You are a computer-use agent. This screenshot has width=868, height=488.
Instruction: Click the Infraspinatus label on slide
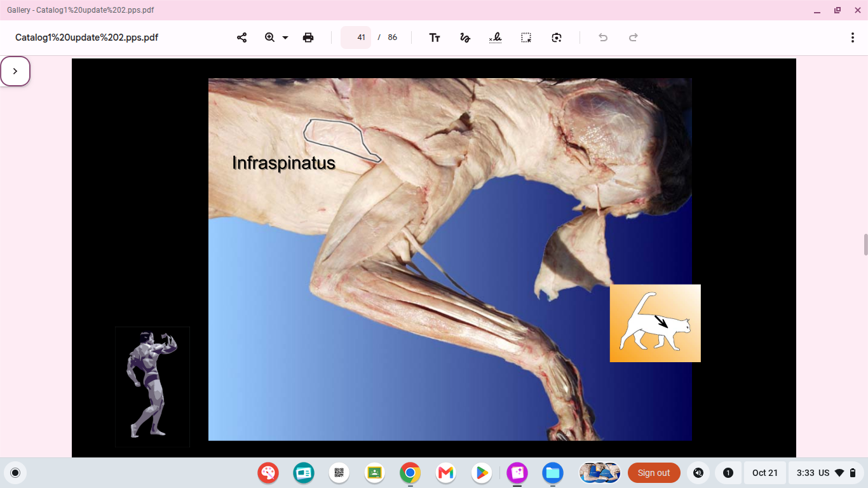pyautogui.click(x=283, y=163)
